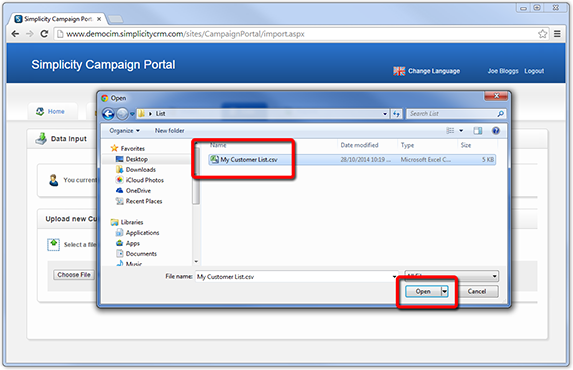Click the Open button
This screenshot has height=370, width=573.
point(423,291)
